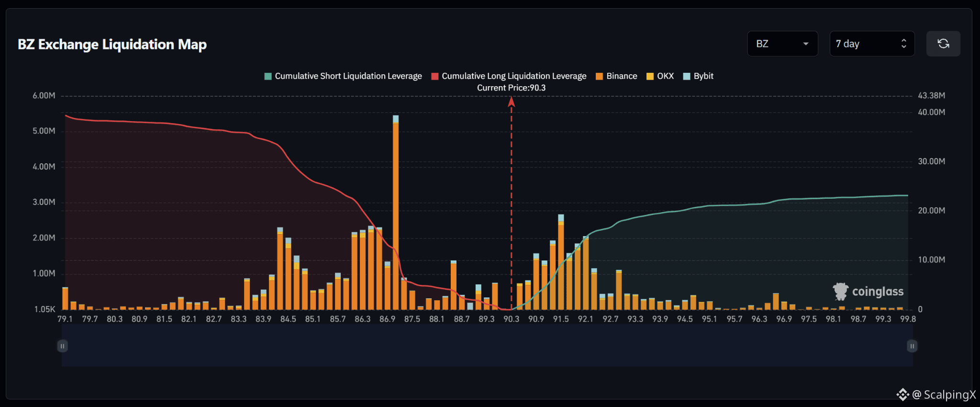Click the "99.8" price axis label

(x=908, y=319)
